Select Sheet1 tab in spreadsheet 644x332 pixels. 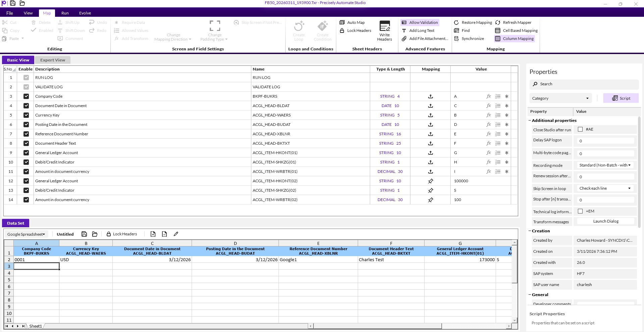35,326
